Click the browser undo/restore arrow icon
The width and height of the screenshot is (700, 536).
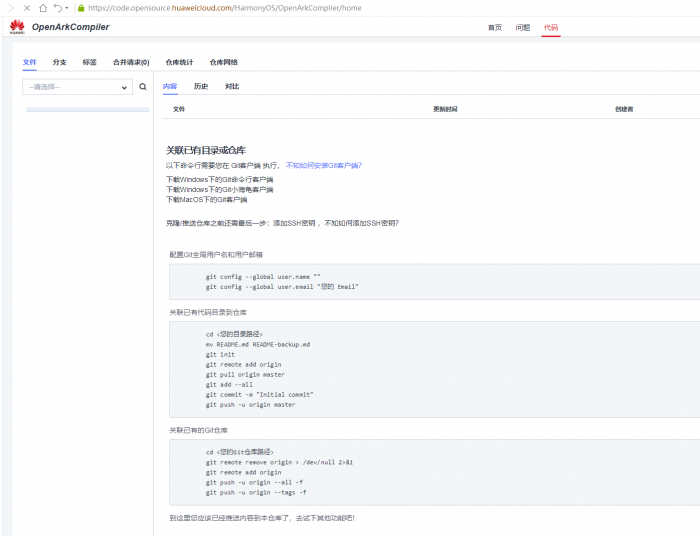tap(57, 7)
